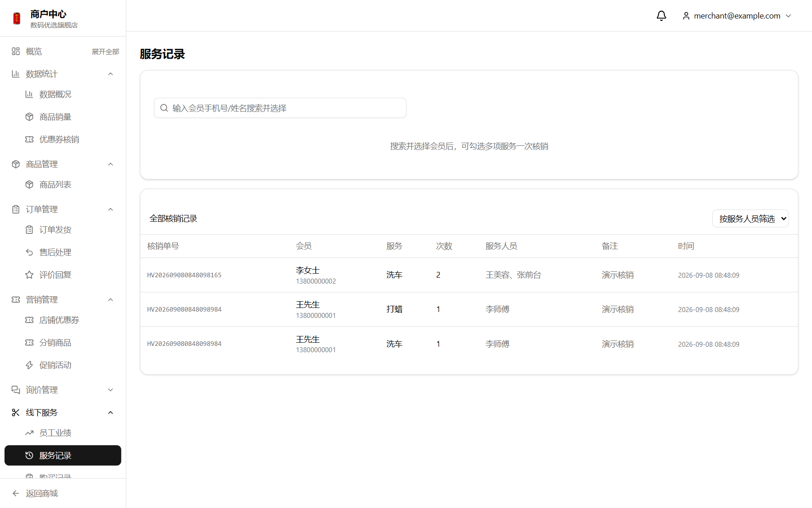Click the 店铺优惠券 ticket icon
The height and width of the screenshot is (508, 812).
click(x=29, y=320)
